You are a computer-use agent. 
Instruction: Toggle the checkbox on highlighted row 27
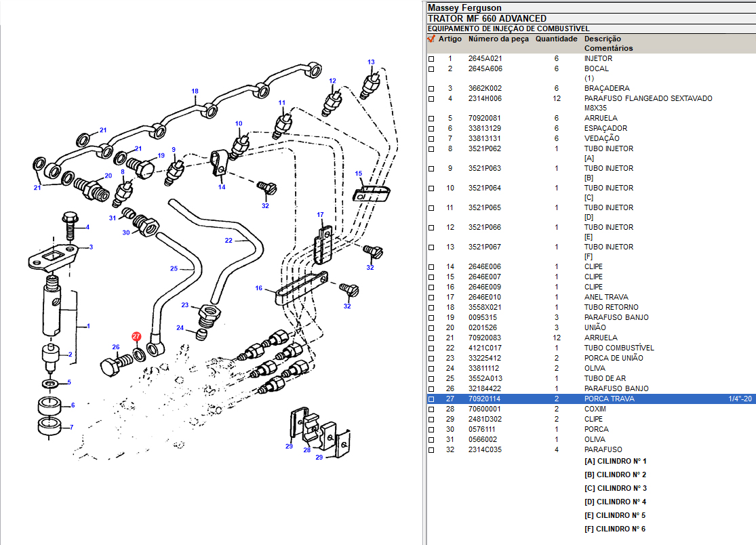click(431, 399)
